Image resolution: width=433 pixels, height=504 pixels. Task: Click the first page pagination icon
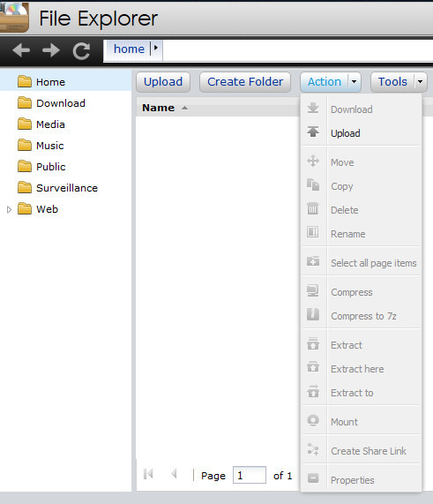click(x=148, y=474)
